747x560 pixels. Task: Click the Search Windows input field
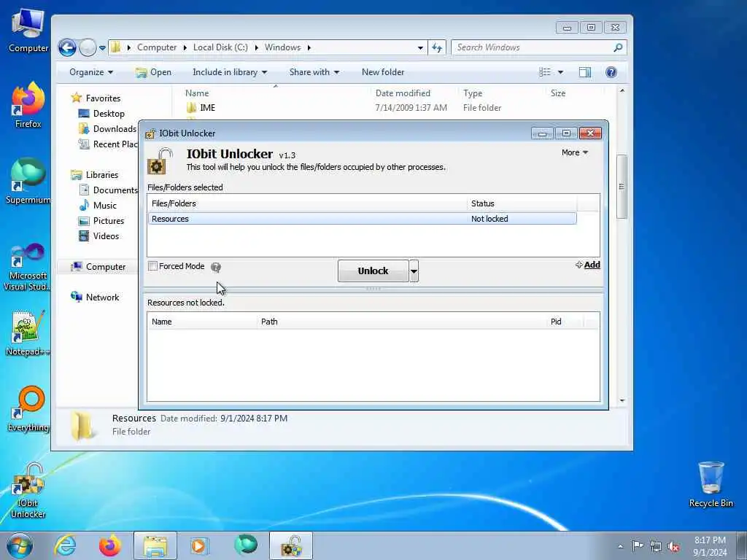click(532, 47)
